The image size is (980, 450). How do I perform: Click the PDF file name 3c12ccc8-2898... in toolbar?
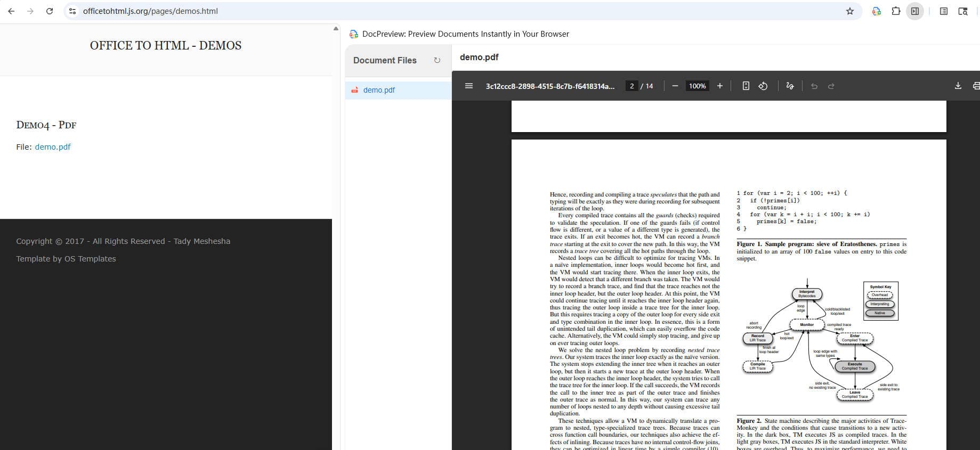[550, 86]
